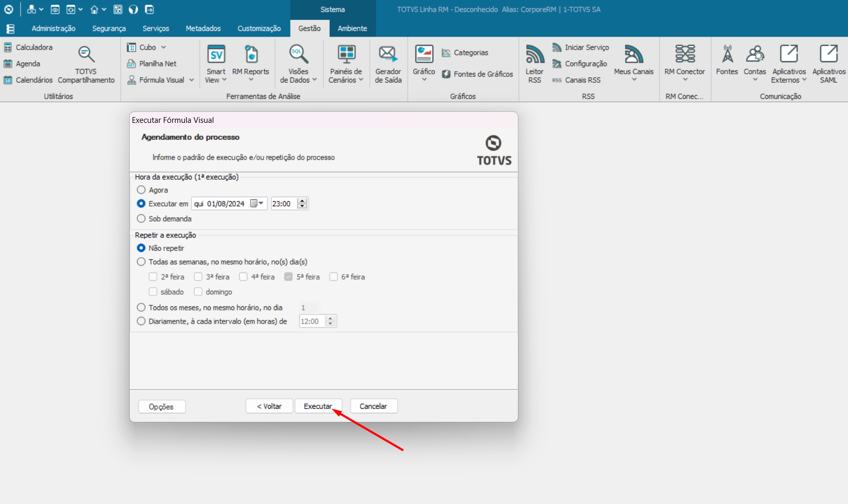Click the Voltar button
The width and height of the screenshot is (848, 504).
(x=269, y=406)
